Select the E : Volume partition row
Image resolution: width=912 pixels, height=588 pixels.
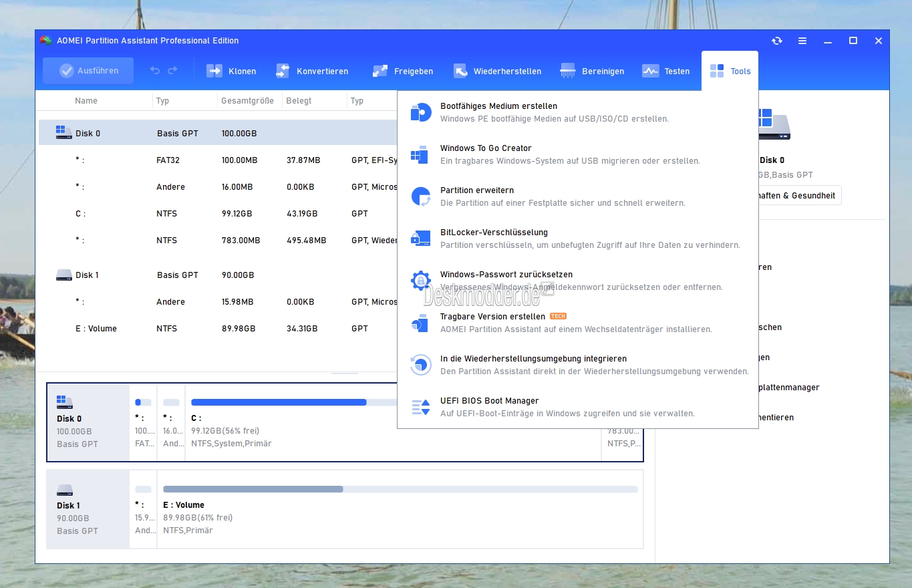[218, 328]
